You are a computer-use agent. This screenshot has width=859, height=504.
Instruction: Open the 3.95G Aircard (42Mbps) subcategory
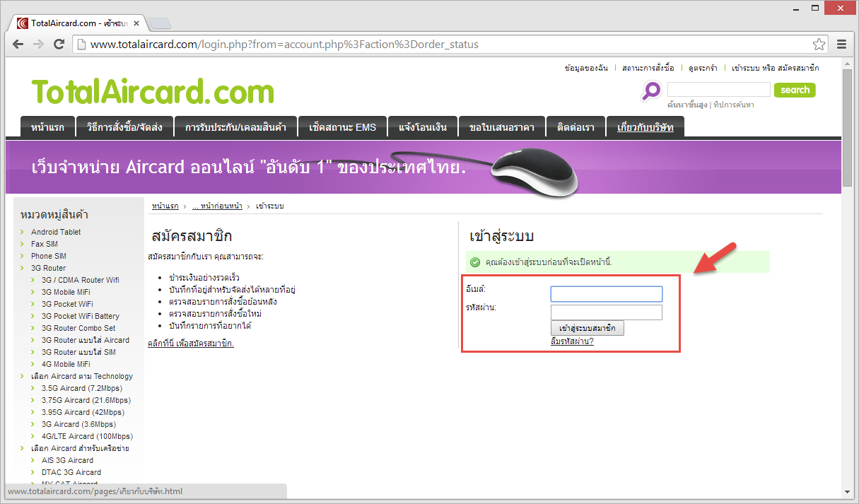(x=83, y=412)
